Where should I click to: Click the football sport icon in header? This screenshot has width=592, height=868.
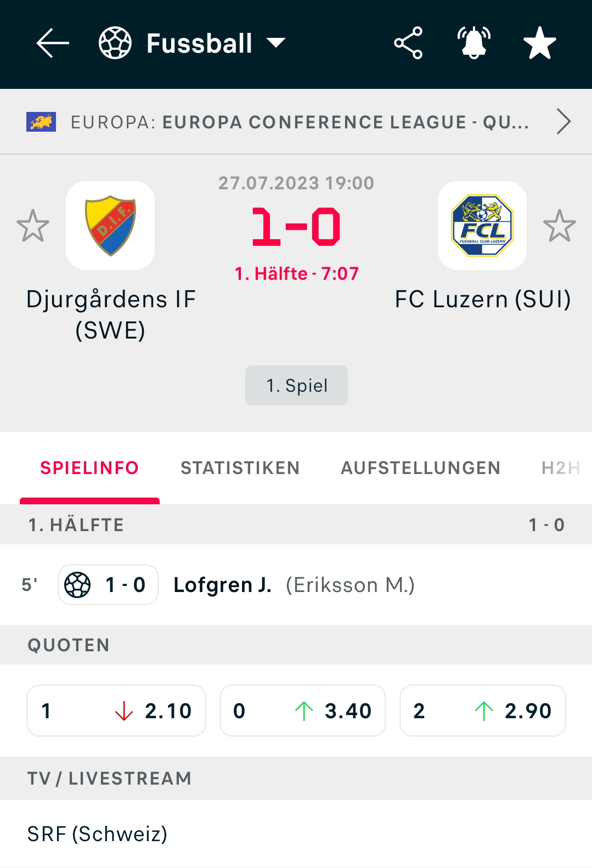click(x=115, y=43)
